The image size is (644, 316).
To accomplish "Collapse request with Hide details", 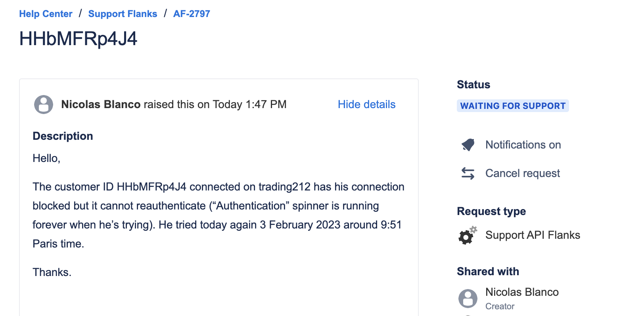I will (x=366, y=105).
